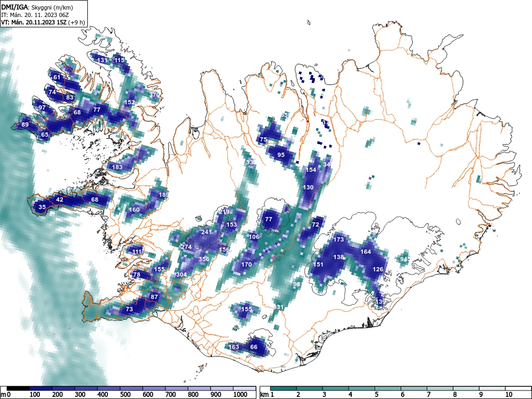
Task: Click the 87 value near Reykjanes
Action: [x=154, y=297]
